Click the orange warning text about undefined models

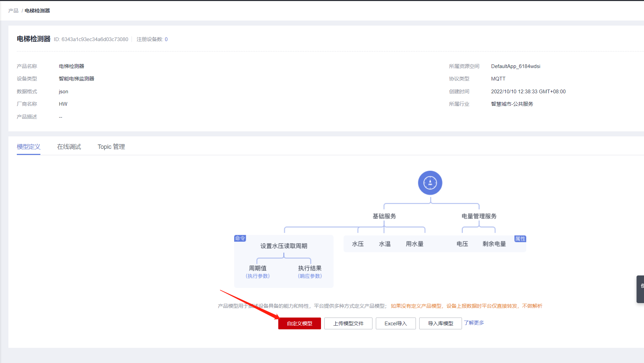pos(467,306)
